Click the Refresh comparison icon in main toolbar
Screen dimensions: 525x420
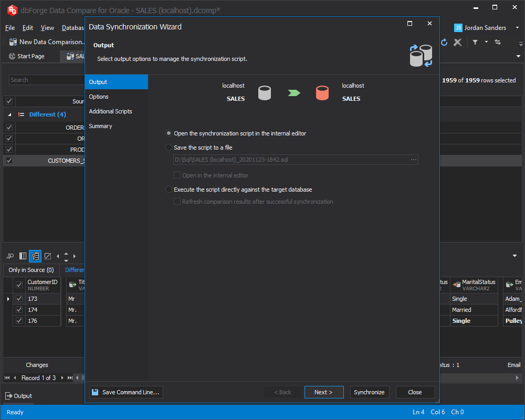pos(444,42)
